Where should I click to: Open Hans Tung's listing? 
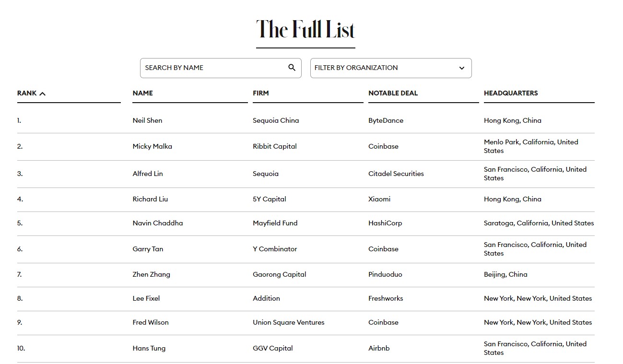[x=149, y=348]
